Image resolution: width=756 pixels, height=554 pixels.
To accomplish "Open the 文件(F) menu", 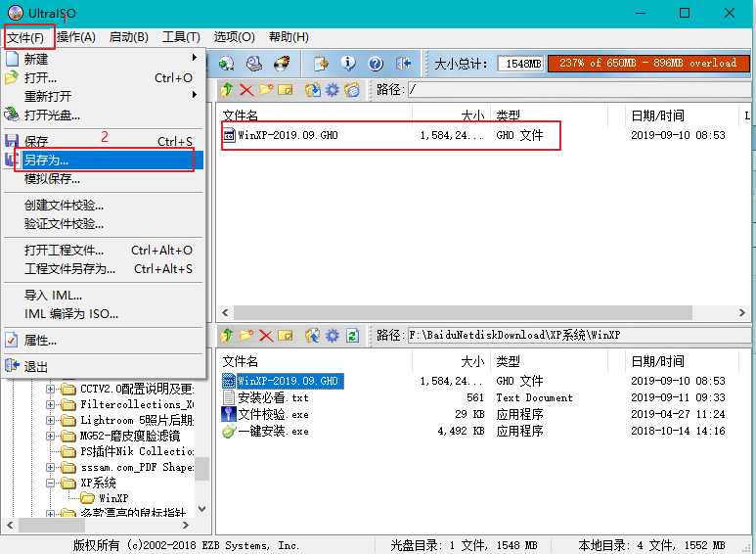I will (26, 37).
